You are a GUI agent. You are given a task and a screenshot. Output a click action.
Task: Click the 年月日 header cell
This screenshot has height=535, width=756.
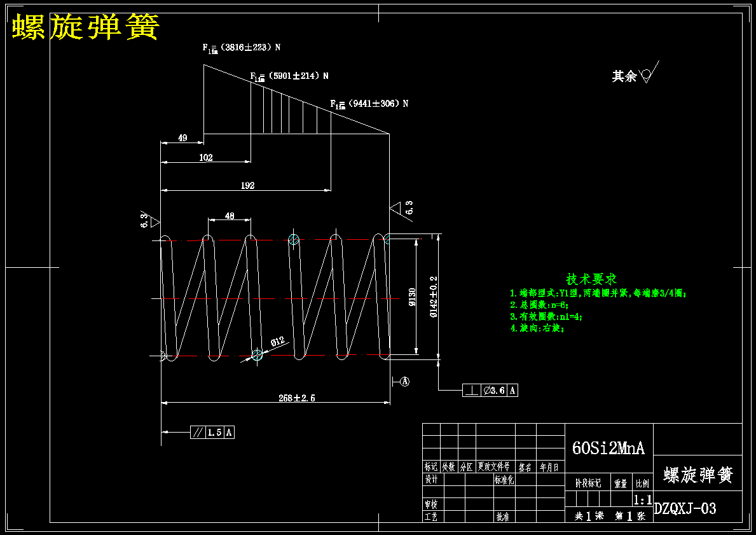coord(549,466)
